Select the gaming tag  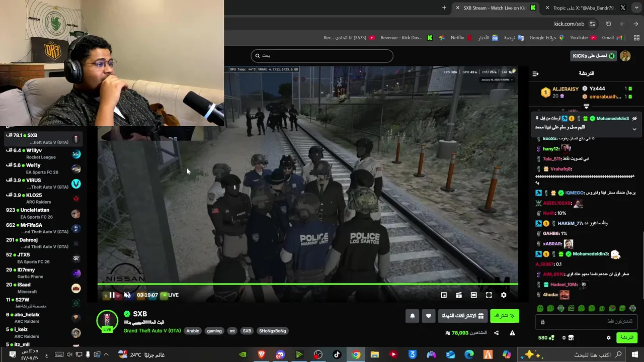coord(214,331)
